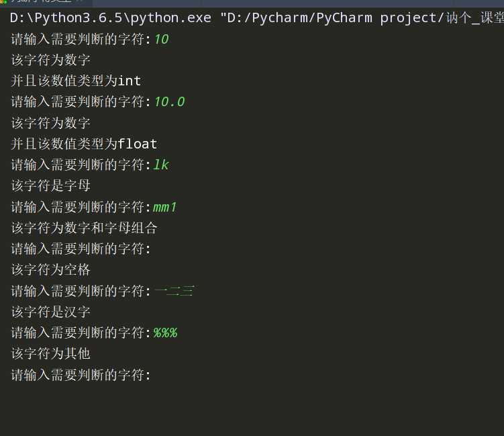Click the python.exe command path line
504x436 pixels.
[x=255, y=18]
